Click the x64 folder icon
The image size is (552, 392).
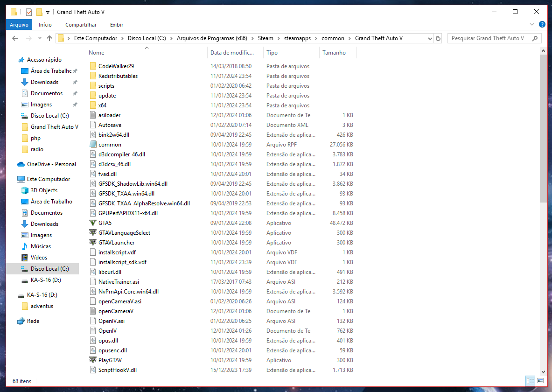click(x=93, y=105)
